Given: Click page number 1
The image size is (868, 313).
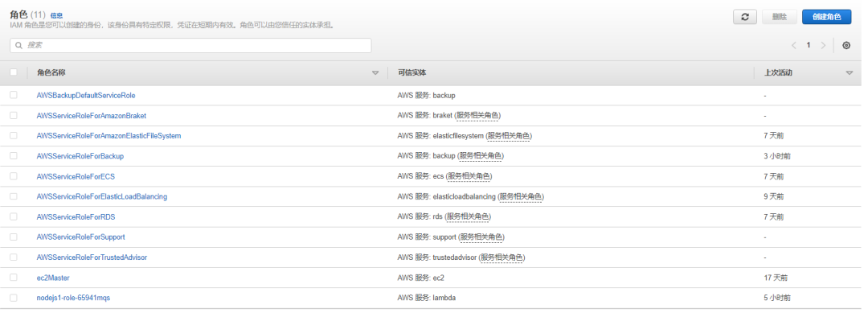Looking at the screenshot, I should [x=809, y=45].
